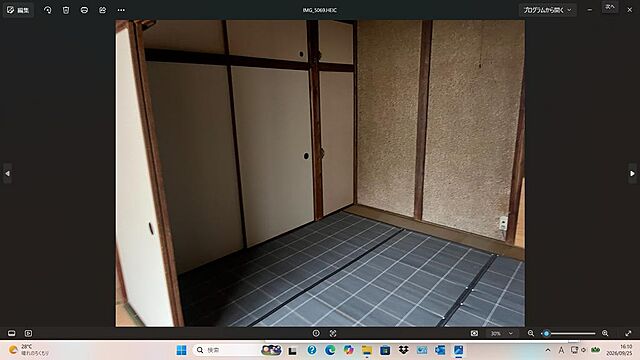Open the 30% zoom level dropdown

tap(502, 333)
